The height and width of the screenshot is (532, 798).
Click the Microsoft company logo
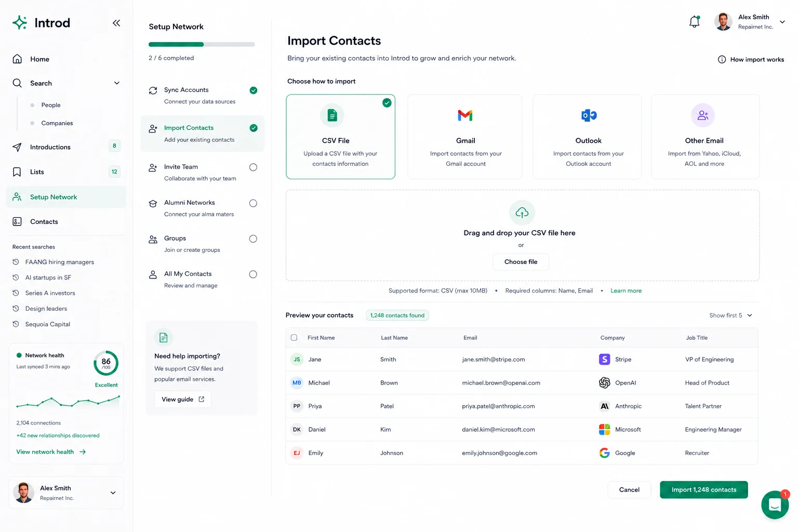pyautogui.click(x=604, y=430)
